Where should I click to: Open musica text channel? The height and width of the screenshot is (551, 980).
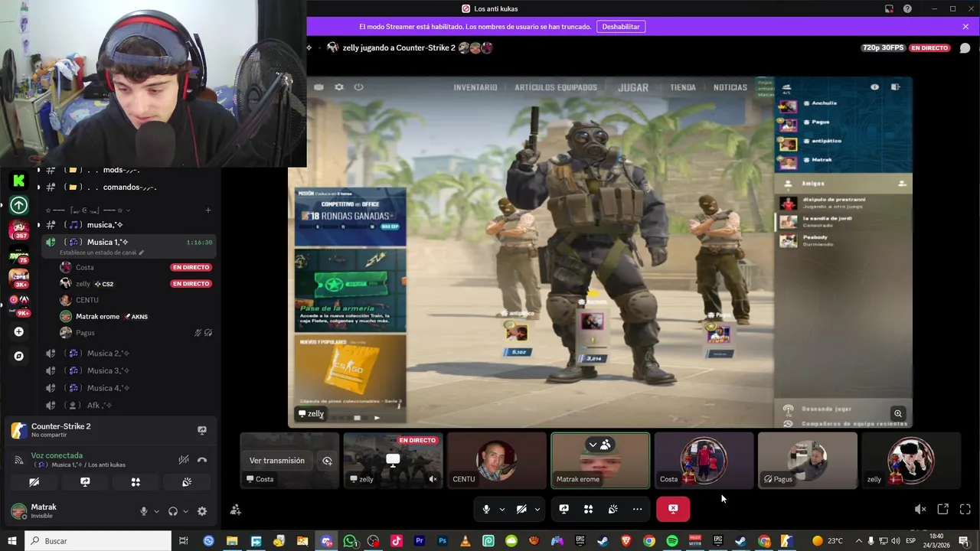[128, 225]
